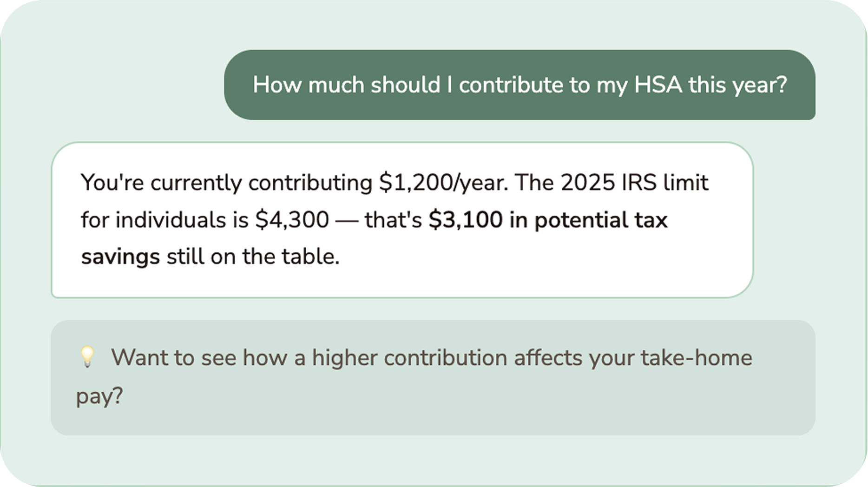Click "You're currently contributing" text

[x=226, y=183]
